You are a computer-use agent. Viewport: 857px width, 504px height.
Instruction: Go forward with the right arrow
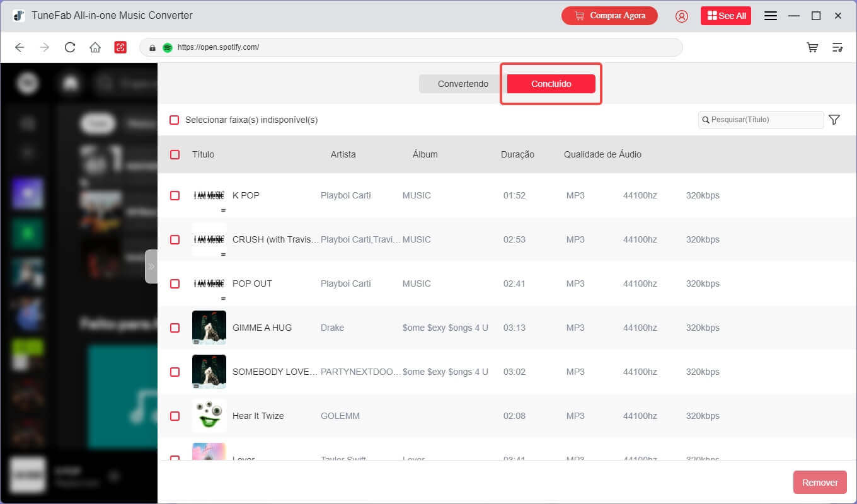click(45, 47)
